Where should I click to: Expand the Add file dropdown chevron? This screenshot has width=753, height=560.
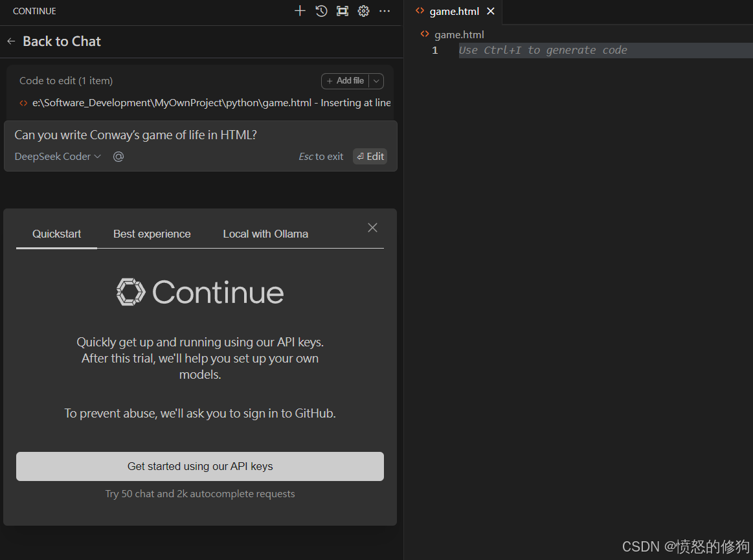377,81
